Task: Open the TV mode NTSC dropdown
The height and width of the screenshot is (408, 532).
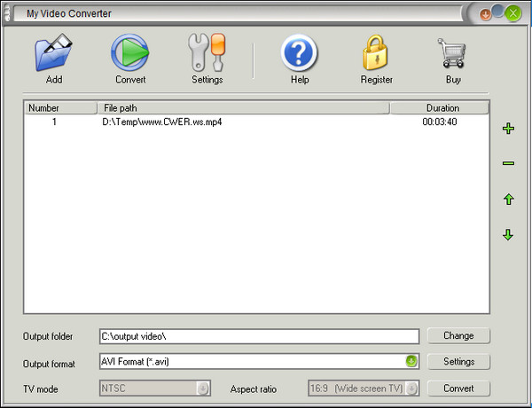Action: [203, 388]
